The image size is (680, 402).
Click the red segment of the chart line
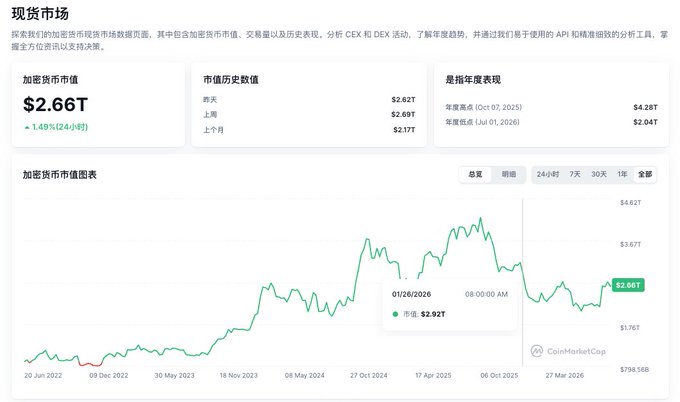(90, 365)
